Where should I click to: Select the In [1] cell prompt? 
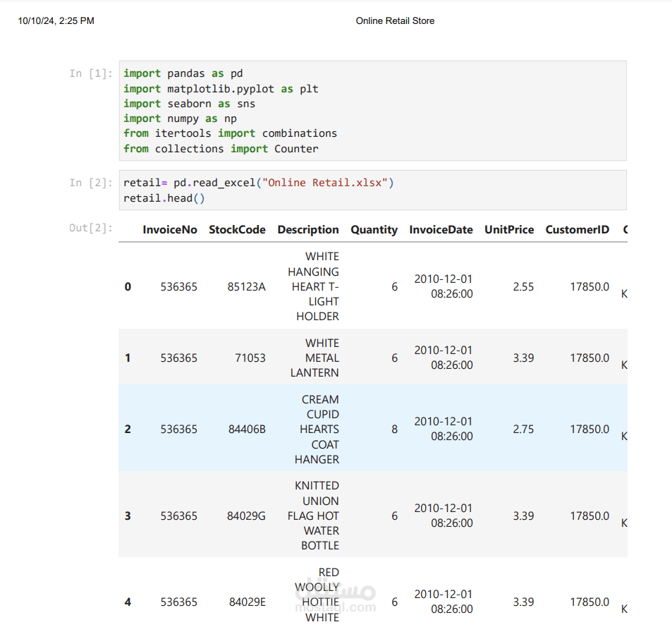click(91, 74)
